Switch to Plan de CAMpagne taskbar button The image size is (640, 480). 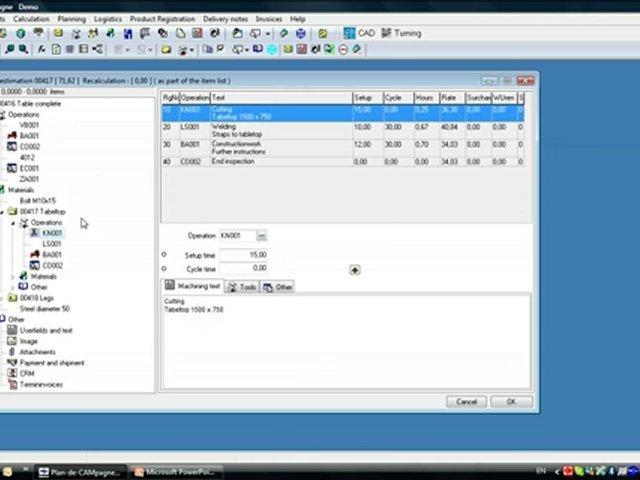(x=80, y=472)
